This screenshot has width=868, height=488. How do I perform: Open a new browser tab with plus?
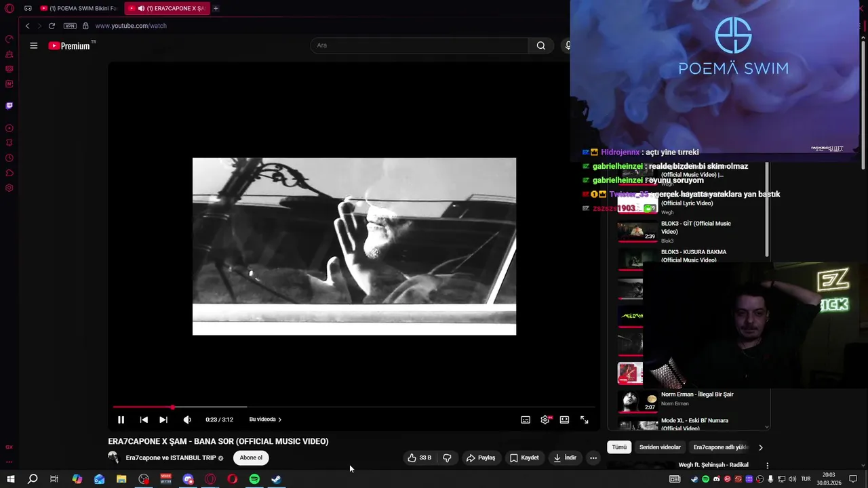pyautogui.click(x=216, y=9)
